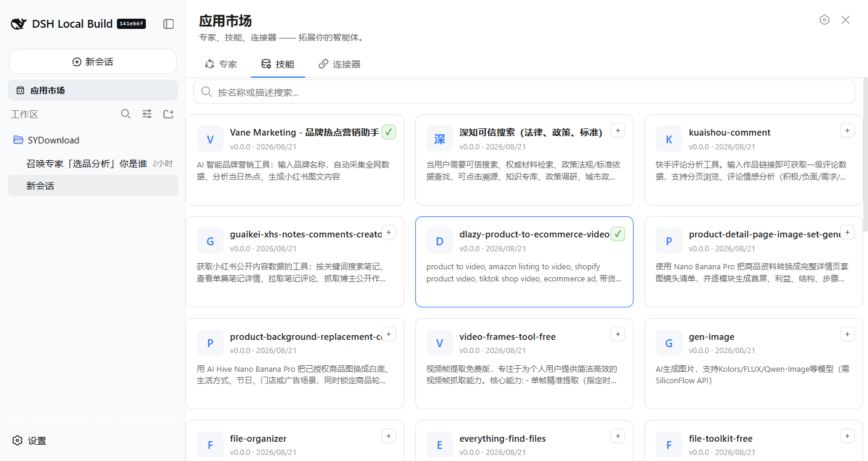Select the 技能 tab

[x=278, y=64]
